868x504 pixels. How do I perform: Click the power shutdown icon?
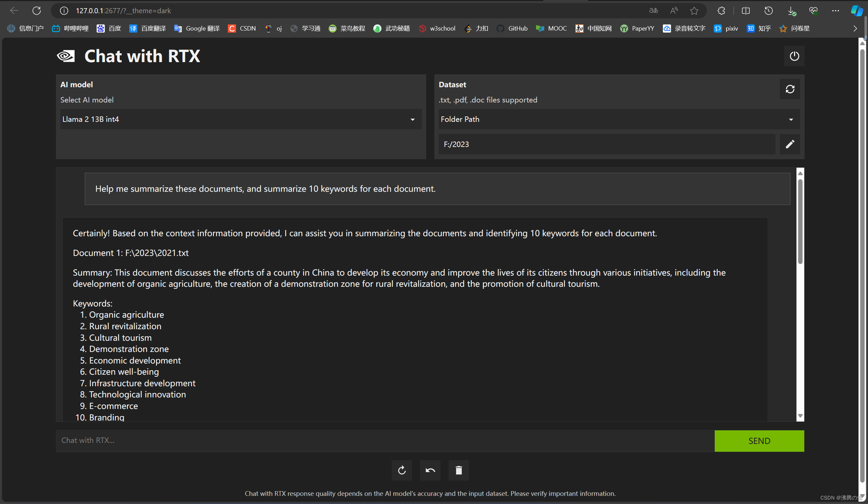(x=794, y=56)
